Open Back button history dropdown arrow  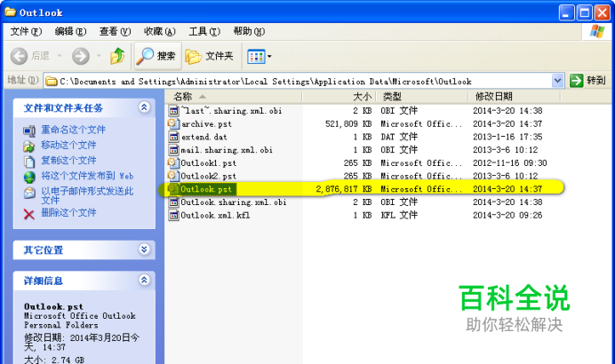60,56
